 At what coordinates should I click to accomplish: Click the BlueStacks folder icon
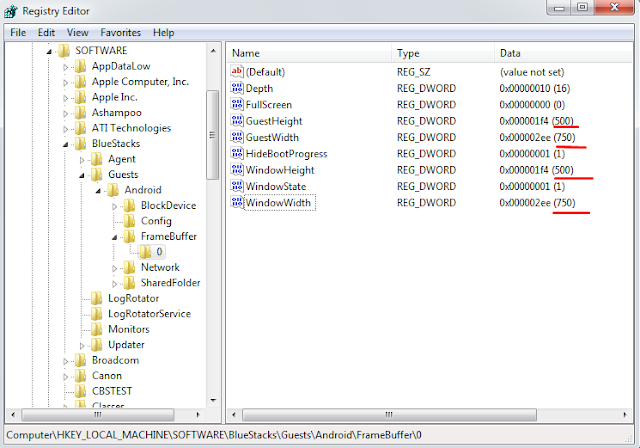click(x=80, y=144)
